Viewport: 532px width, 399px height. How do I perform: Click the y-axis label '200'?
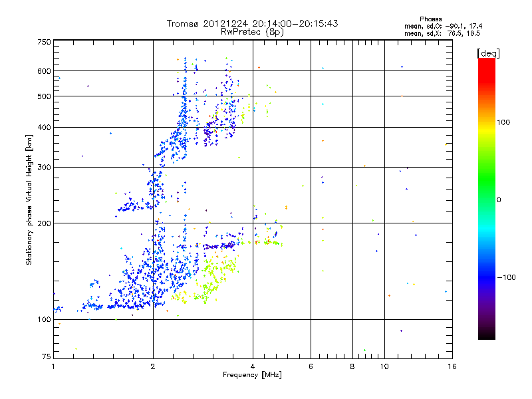point(44,223)
